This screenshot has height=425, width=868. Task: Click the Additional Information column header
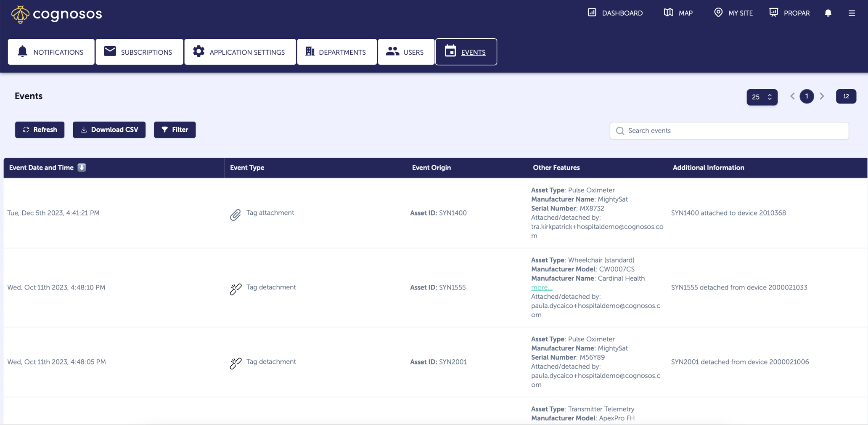click(708, 167)
